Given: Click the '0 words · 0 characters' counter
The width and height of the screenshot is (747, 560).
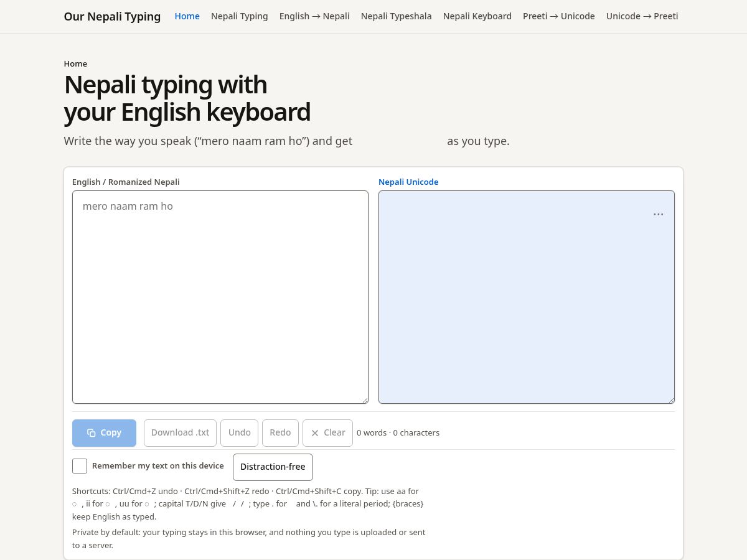Looking at the screenshot, I should 398,433.
